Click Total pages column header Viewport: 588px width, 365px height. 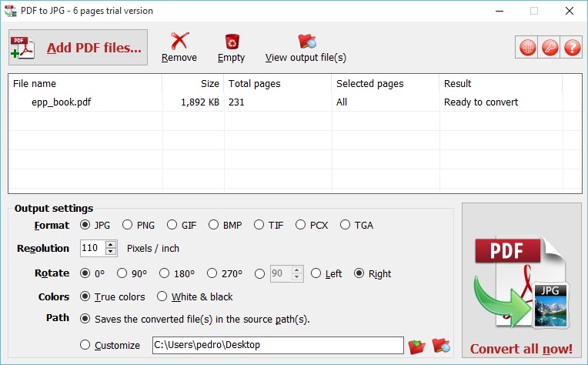click(278, 83)
